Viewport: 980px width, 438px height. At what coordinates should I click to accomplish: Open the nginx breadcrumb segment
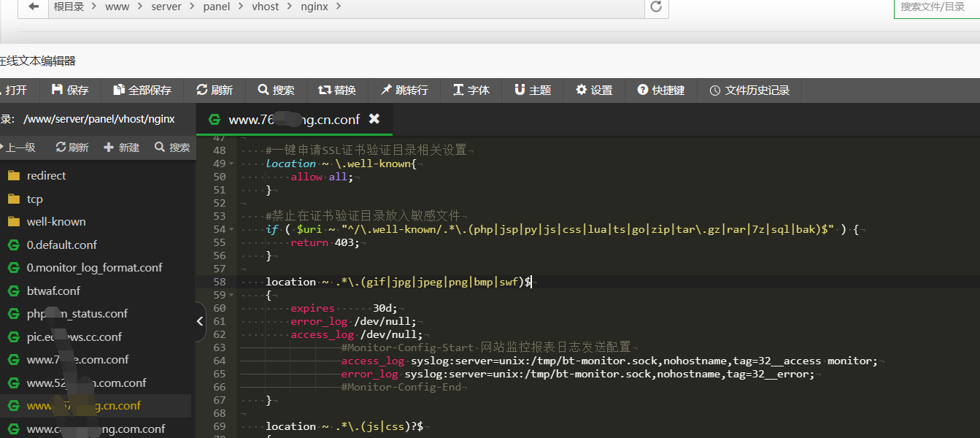click(315, 7)
